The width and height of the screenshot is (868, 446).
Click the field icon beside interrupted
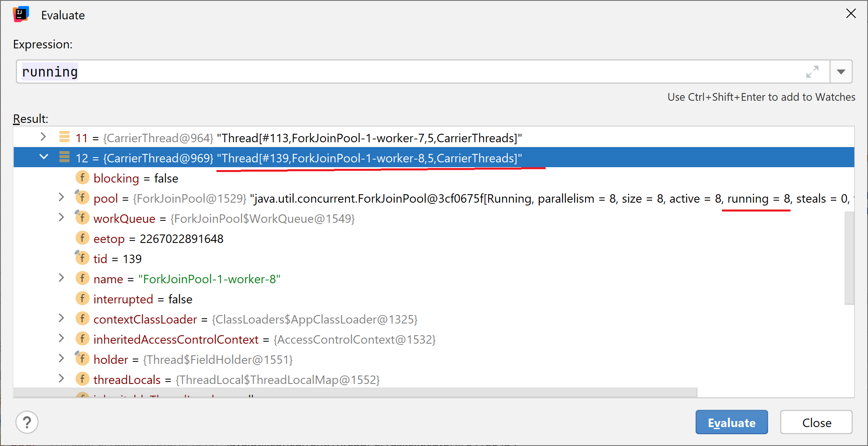point(82,299)
